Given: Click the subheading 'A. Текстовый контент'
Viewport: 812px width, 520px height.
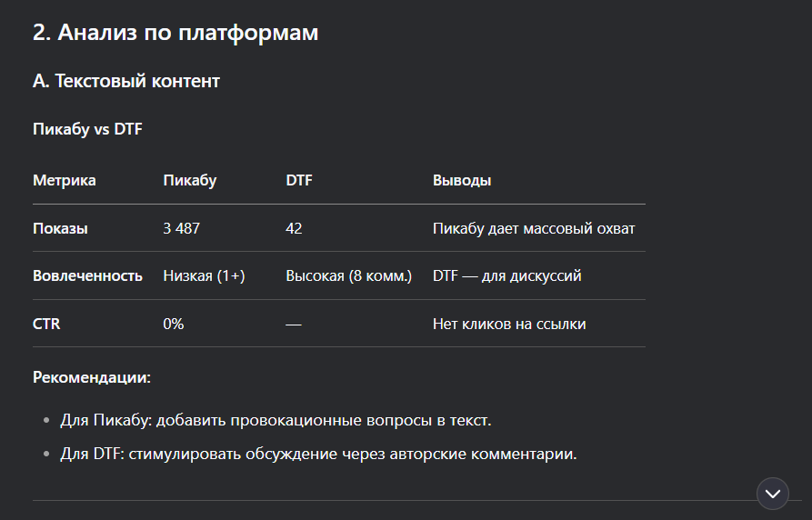Looking at the screenshot, I should 126,81.
